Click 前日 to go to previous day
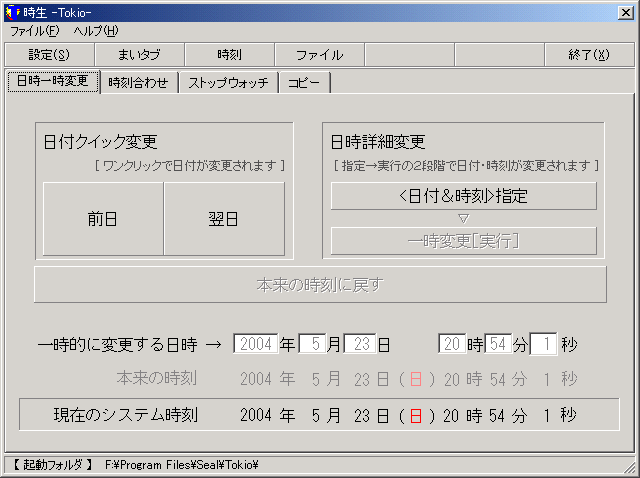The width and height of the screenshot is (640, 478). pos(103,219)
